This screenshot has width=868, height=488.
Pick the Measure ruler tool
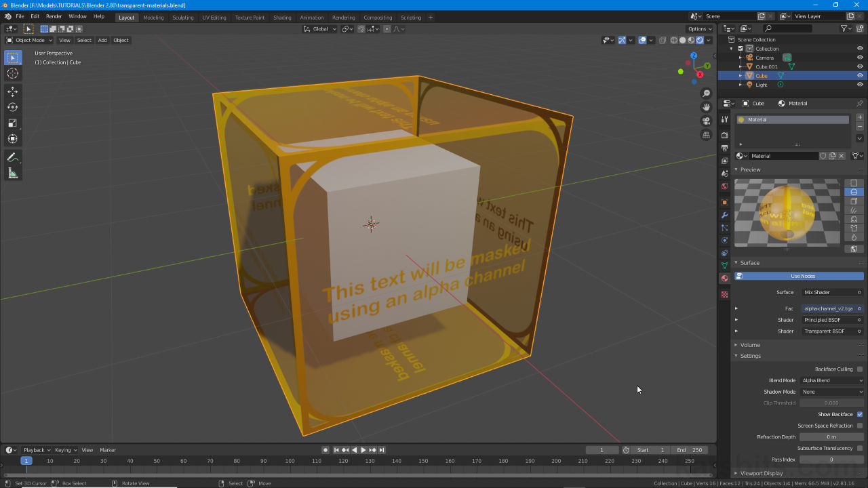pyautogui.click(x=12, y=174)
